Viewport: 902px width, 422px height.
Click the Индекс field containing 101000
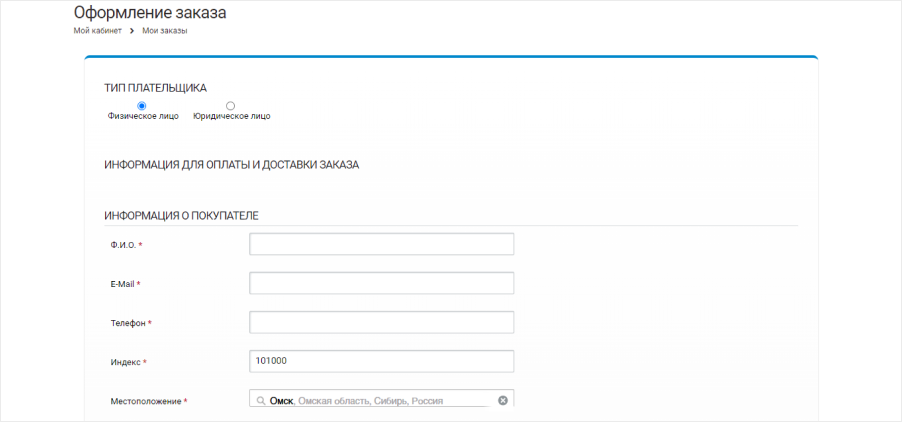(x=381, y=361)
